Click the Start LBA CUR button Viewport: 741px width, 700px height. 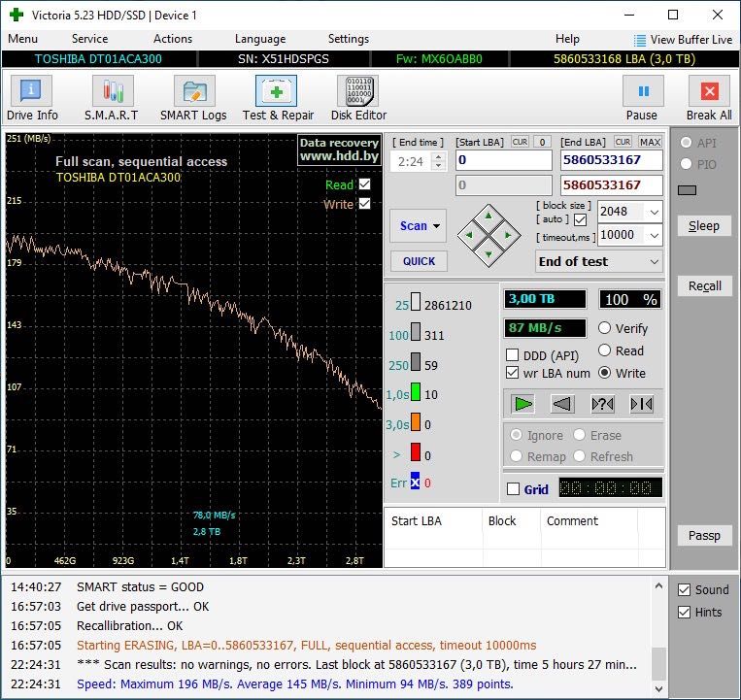tap(521, 142)
